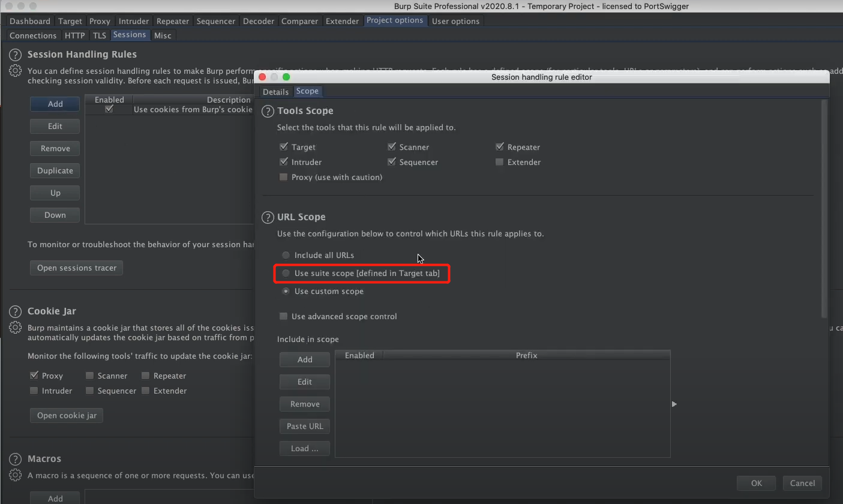843x504 pixels.
Task: Add a new session handling rule
Action: 55,104
